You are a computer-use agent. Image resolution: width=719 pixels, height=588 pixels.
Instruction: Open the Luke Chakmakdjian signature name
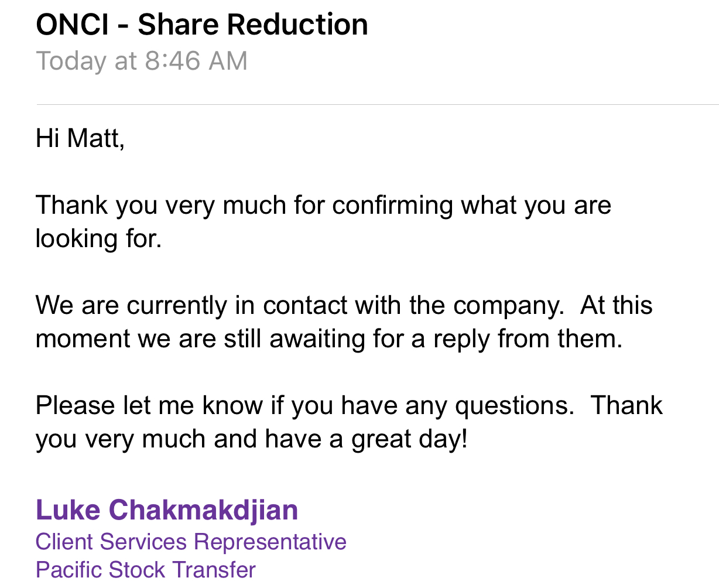tap(167, 510)
